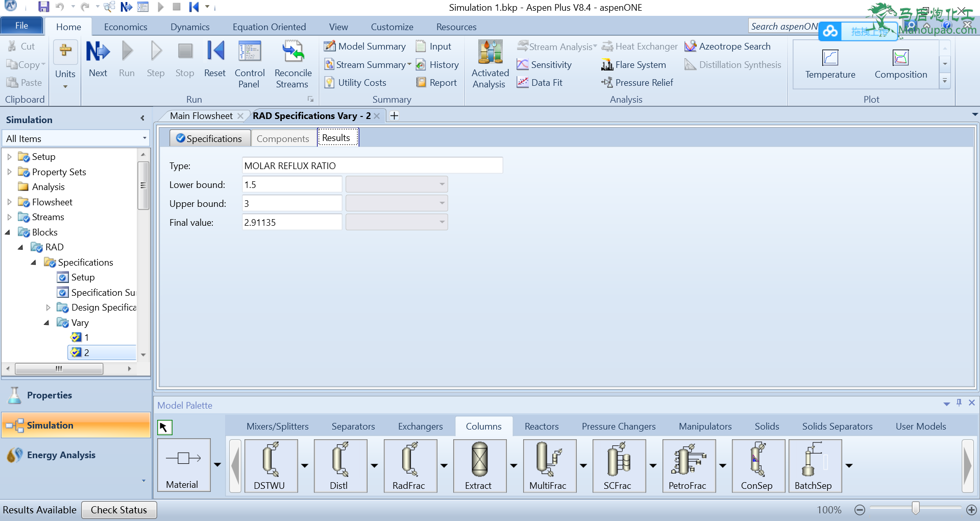Switch to Properties environment
Image resolution: width=980 pixels, height=521 pixels.
coord(76,395)
